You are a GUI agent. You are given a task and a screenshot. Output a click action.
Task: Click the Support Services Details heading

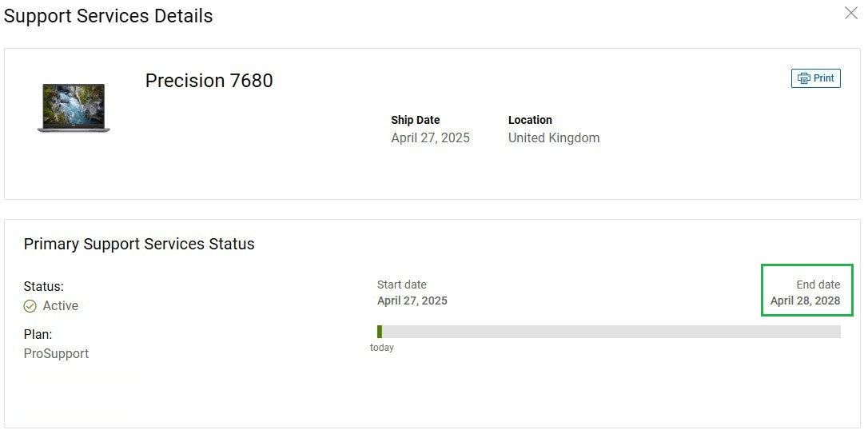[109, 16]
